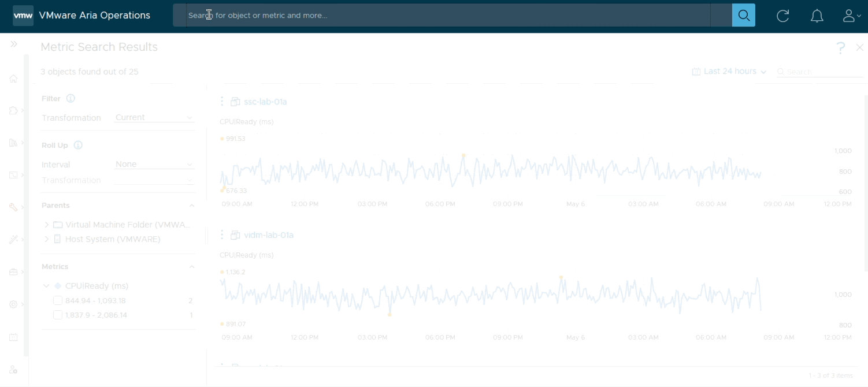The image size is (868, 387).
Task: Click the global metric search field
Action: pyautogui.click(x=445, y=16)
